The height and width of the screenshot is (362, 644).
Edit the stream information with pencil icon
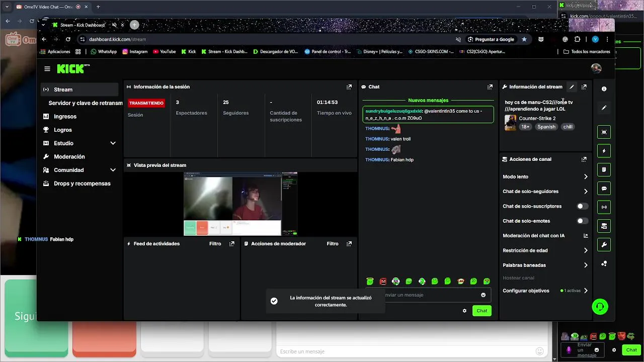click(572, 87)
